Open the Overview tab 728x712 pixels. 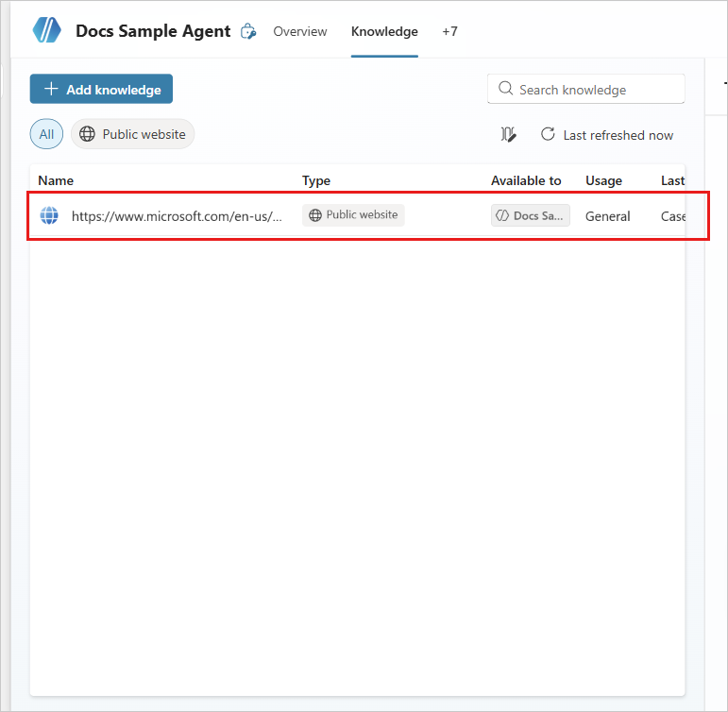click(x=300, y=31)
